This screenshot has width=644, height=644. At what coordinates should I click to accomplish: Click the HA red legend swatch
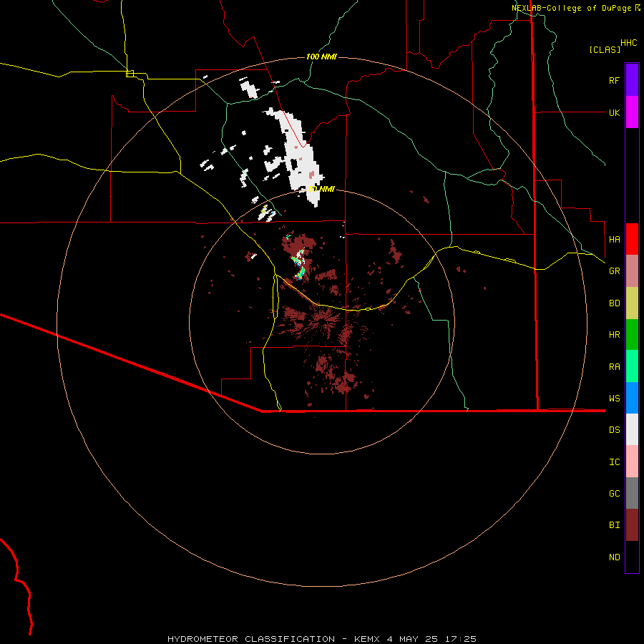pyautogui.click(x=632, y=239)
